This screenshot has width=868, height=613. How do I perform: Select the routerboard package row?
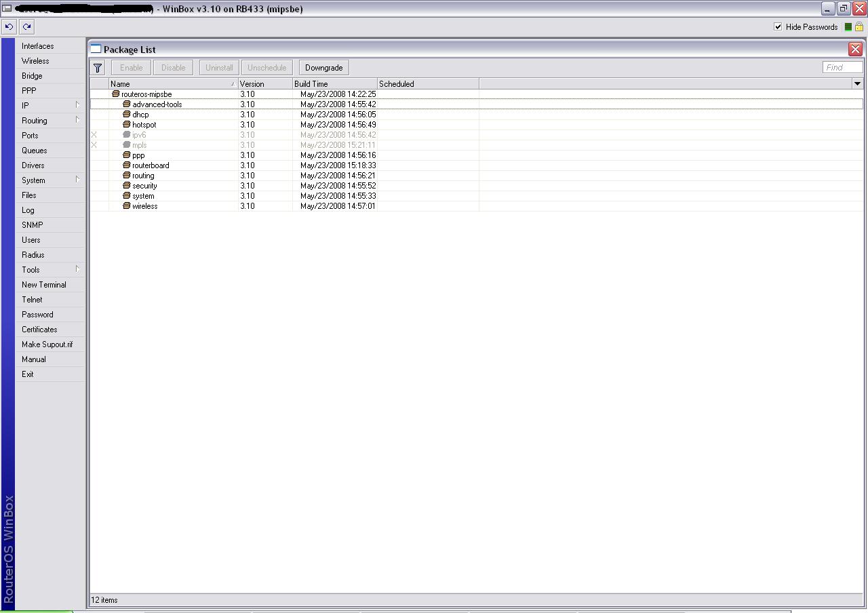[x=477, y=165]
